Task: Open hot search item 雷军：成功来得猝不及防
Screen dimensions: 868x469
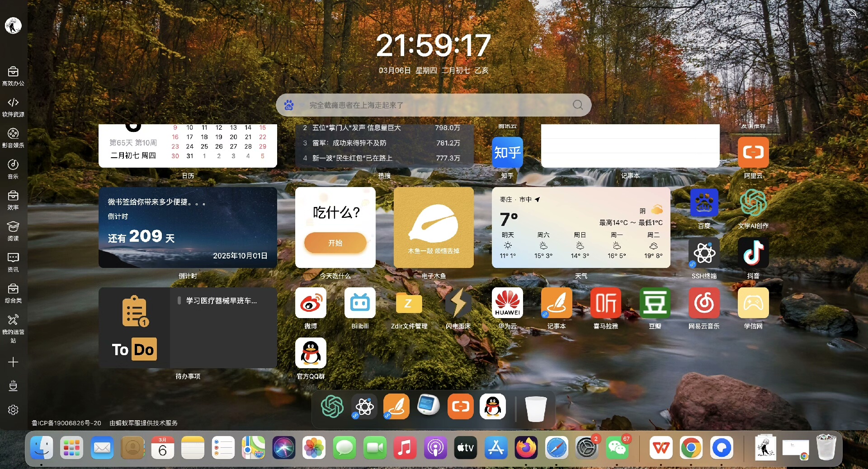Action: point(349,143)
